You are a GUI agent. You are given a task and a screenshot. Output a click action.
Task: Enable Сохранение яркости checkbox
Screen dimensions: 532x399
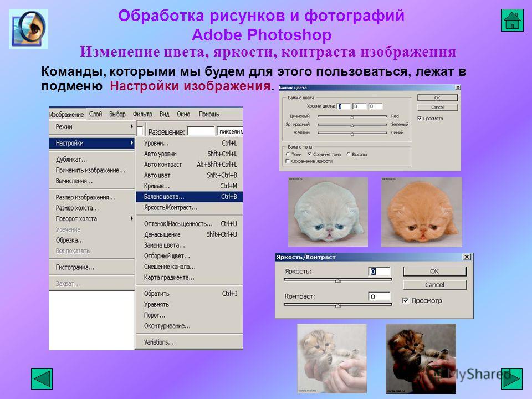pyautogui.click(x=288, y=161)
